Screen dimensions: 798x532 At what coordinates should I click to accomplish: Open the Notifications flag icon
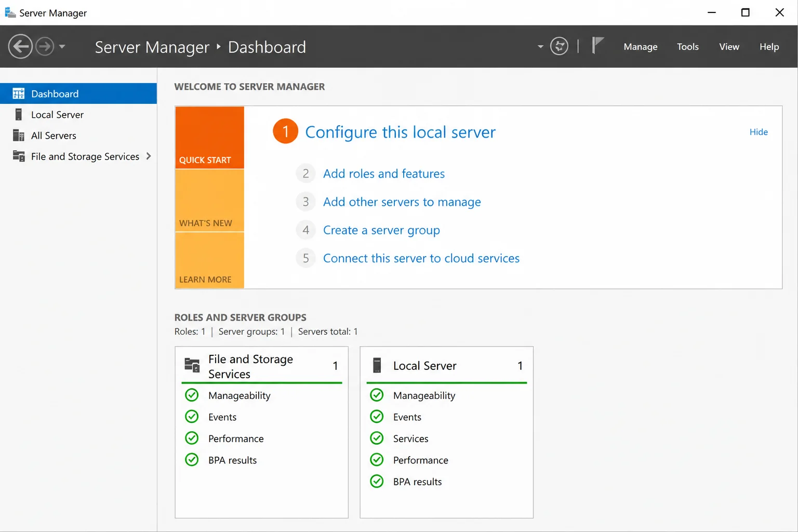[x=597, y=46]
